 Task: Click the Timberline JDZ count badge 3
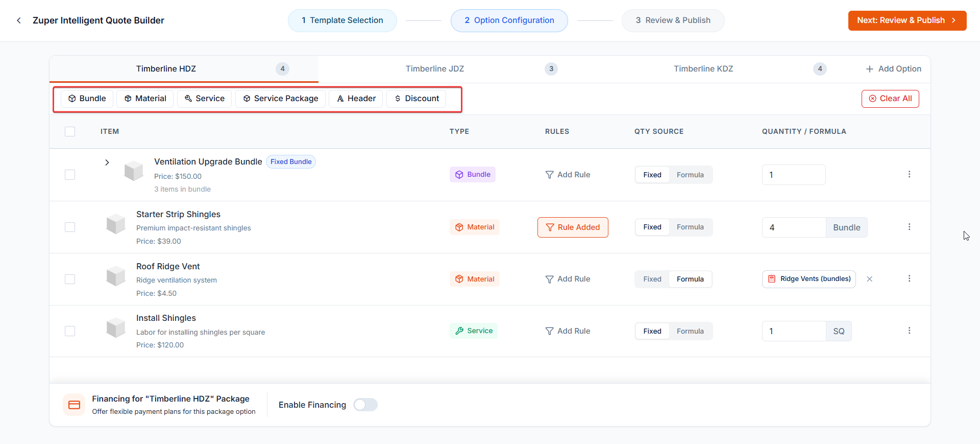[x=551, y=69]
